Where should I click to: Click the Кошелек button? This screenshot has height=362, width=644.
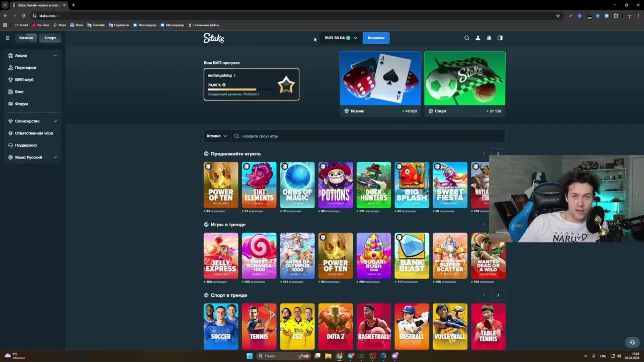(376, 38)
